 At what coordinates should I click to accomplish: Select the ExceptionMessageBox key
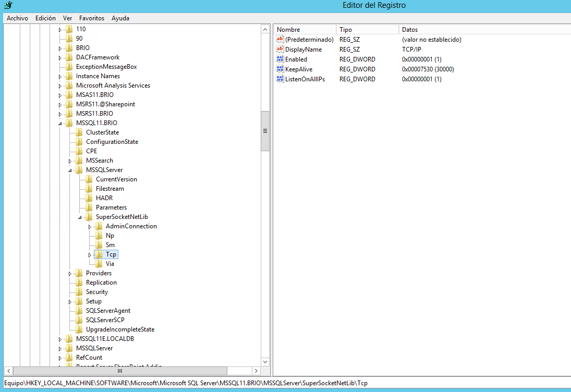(106, 67)
